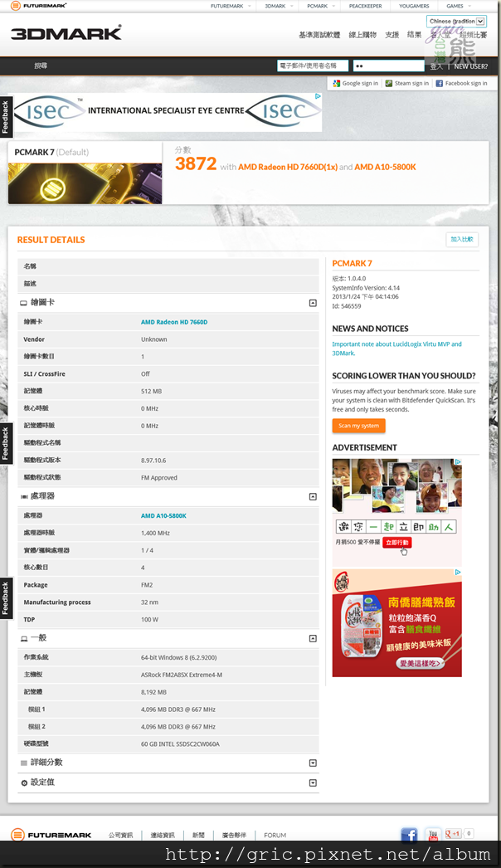Click the Google sign in icon button
The width and height of the screenshot is (501, 868).
tap(355, 83)
